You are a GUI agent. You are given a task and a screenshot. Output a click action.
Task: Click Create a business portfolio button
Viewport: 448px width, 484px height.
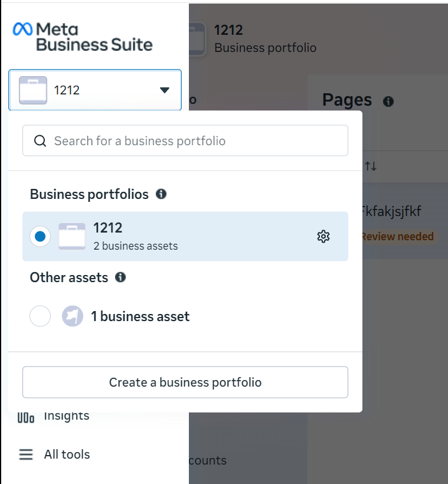[185, 382]
